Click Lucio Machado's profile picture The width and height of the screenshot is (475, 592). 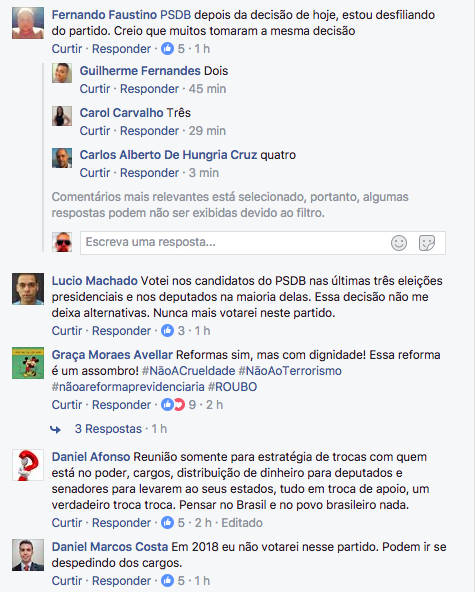pyautogui.click(x=28, y=289)
